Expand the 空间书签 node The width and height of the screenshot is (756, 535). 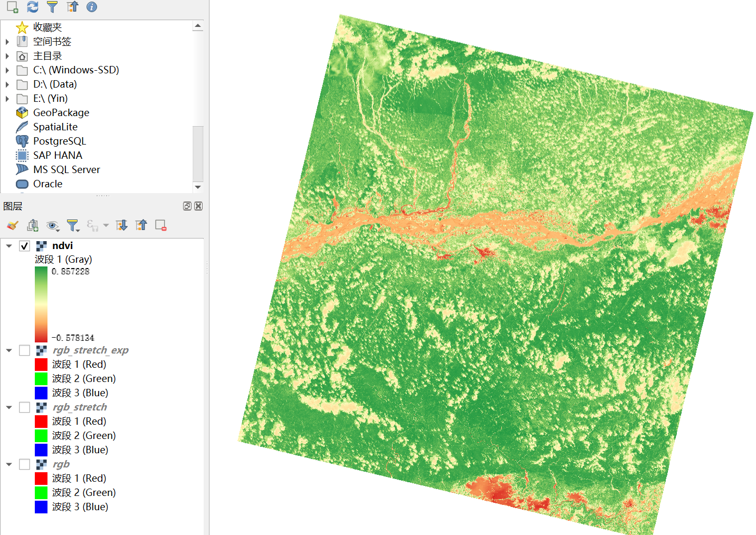click(x=7, y=41)
